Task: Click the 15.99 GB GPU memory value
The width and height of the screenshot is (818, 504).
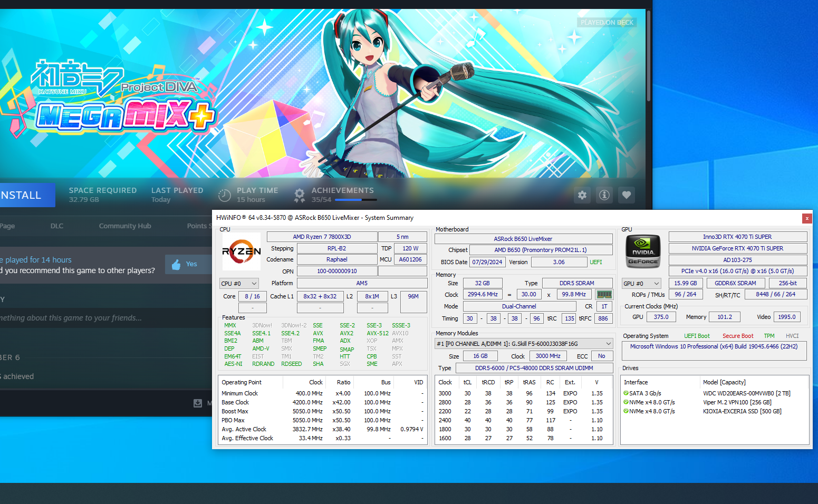Action: [x=686, y=283]
